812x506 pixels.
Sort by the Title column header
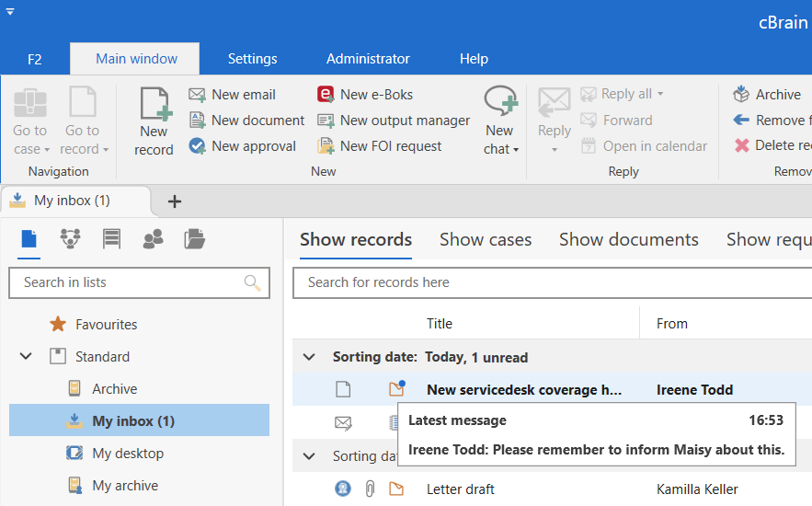pos(440,324)
